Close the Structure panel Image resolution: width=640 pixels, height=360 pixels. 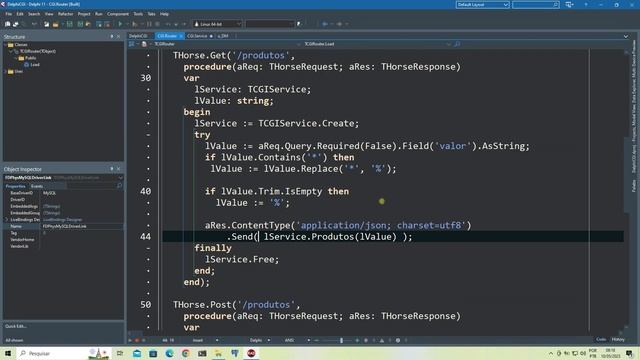[x=119, y=36]
